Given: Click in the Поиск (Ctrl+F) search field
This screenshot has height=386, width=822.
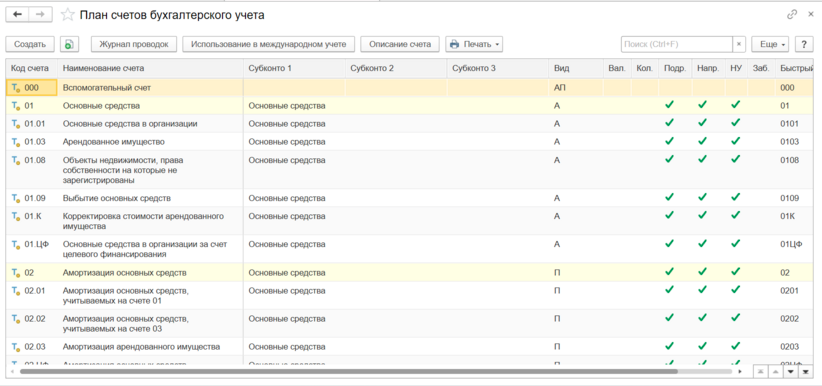Looking at the screenshot, I should point(677,45).
